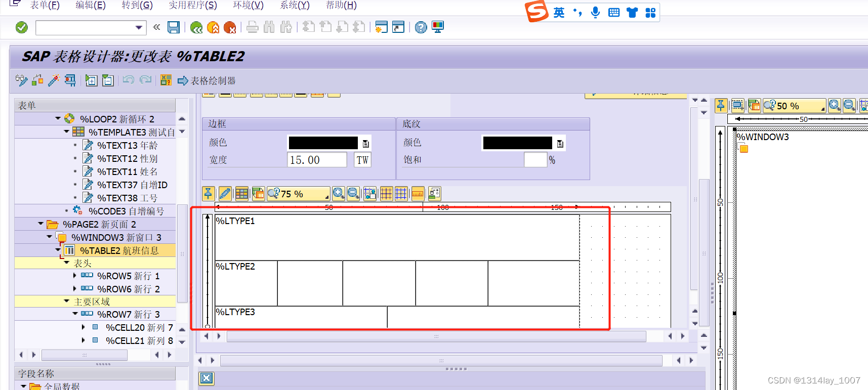Select the %CODE3 自增编号 tree item

coord(126,211)
